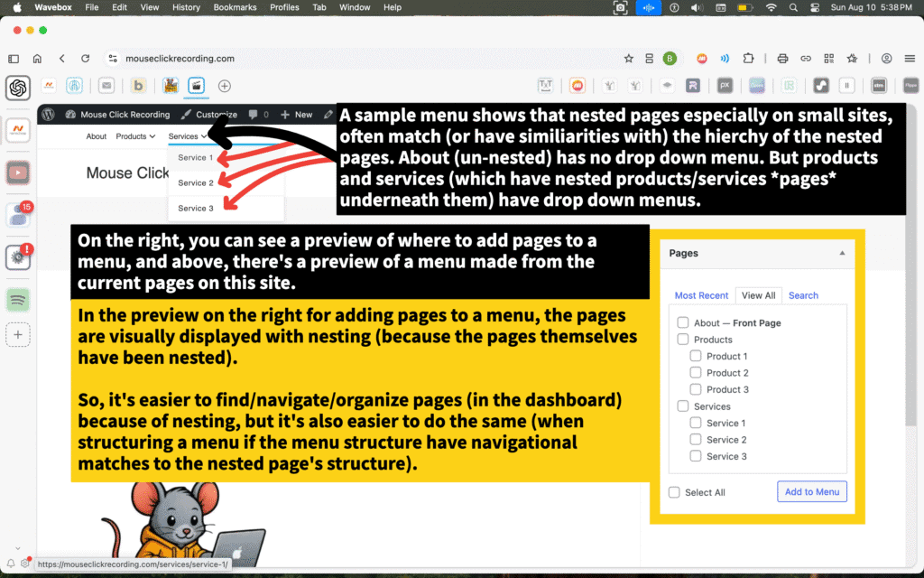Tick the Service 2 checkbox
The image size is (924, 578).
pyautogui.click(x=696, y=440)
